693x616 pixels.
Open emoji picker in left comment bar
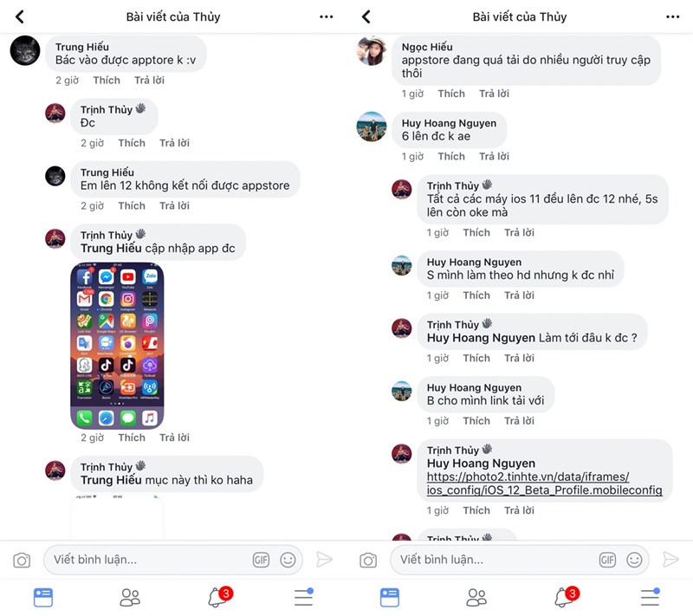[288, 560]
